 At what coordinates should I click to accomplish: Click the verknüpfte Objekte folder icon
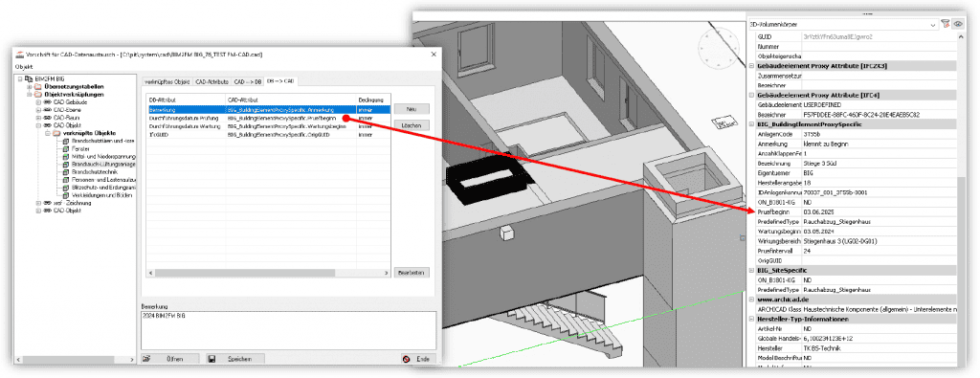[x=56, y=133]
